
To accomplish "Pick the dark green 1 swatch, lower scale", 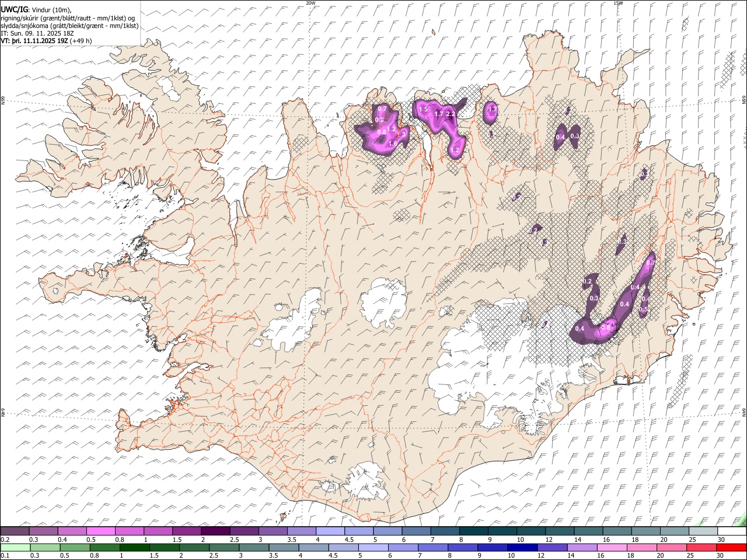I will click(x=135, y=547).
